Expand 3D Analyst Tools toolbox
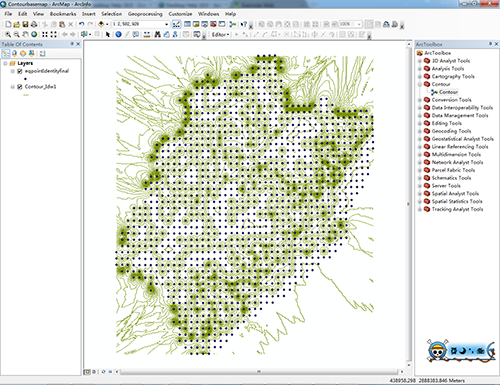This screenshot has height=385, width=500. click(x=420, y=61)
